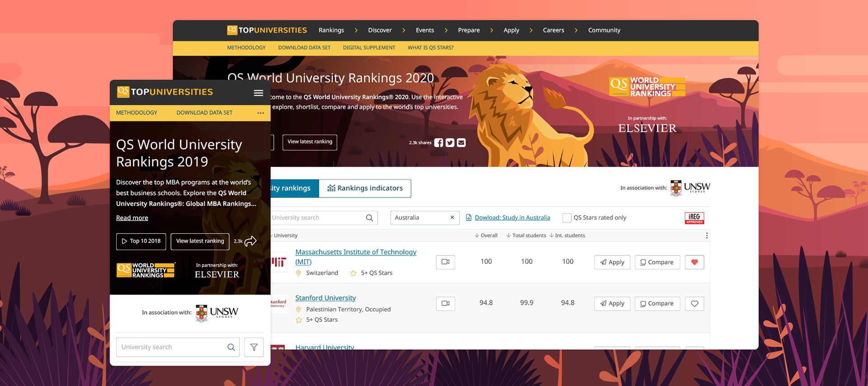Follow the Read more link in mobile view
Image resolution: width=868 pixels, height=386 pixels.
pos(132,218)
